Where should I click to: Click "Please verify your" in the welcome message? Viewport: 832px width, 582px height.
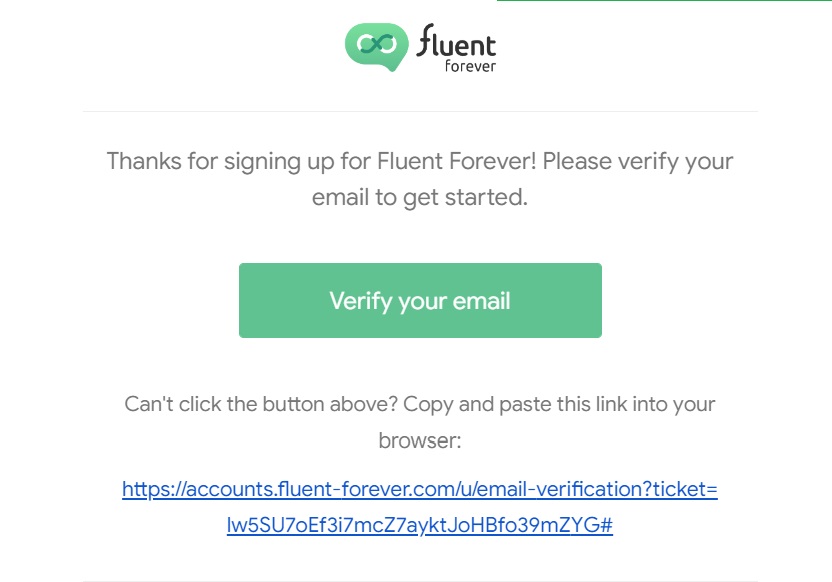coord(638,161)
